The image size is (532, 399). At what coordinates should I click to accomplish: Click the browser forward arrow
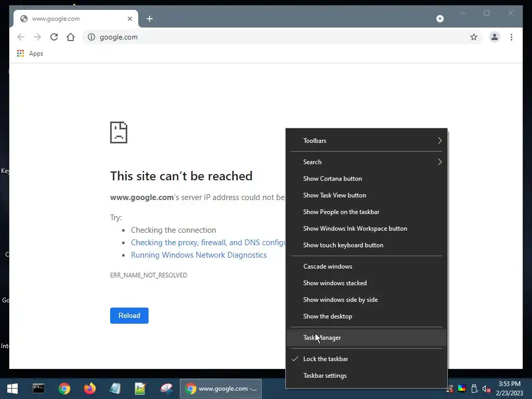[37, 37]
